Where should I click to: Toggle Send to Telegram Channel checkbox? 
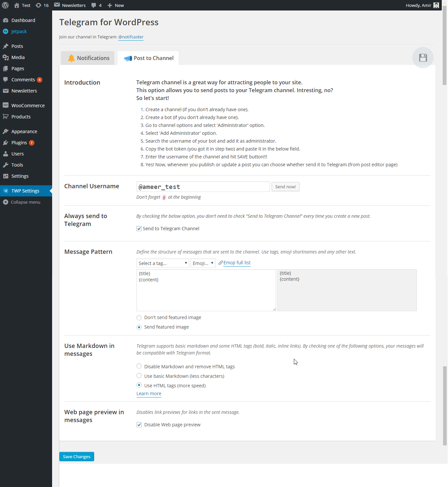coord(139,229)
